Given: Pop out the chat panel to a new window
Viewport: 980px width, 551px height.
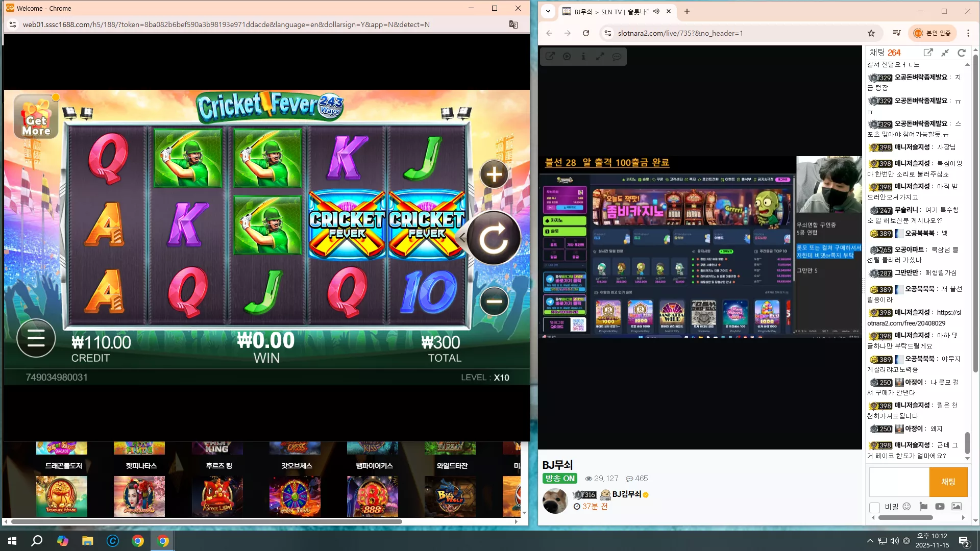Looking at the screenshot, I should click(928, 53).
